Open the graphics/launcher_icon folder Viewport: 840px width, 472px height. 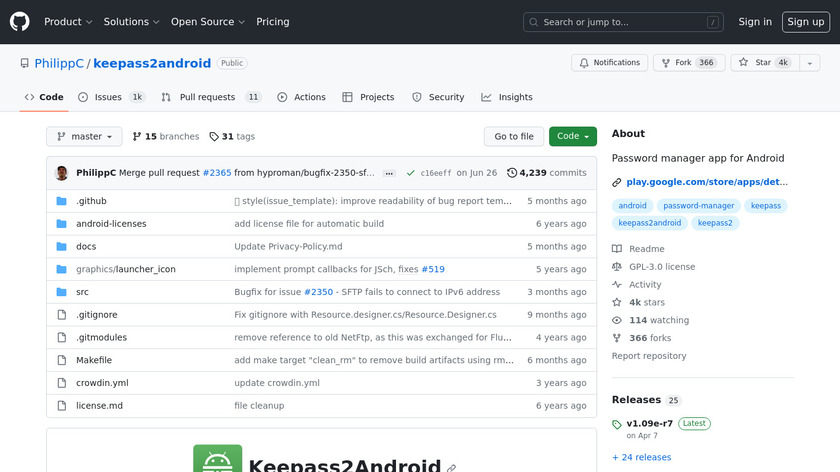click(126, 269)
